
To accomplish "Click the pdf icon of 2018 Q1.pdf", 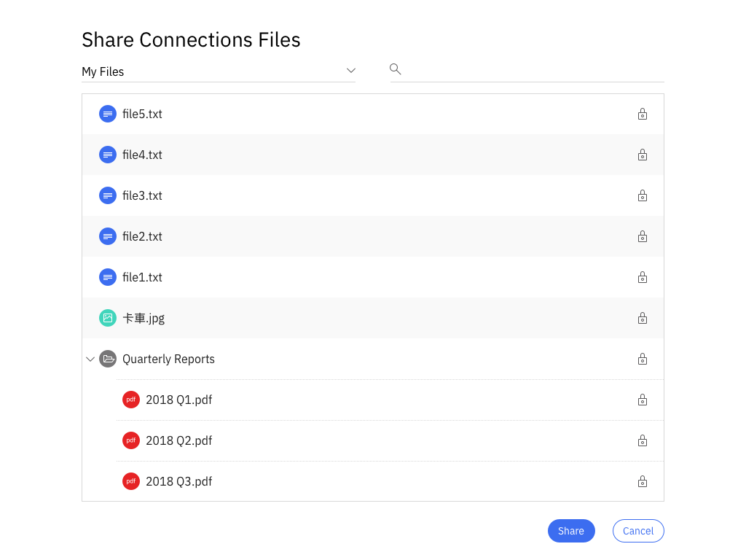I will tap(131, 400).
